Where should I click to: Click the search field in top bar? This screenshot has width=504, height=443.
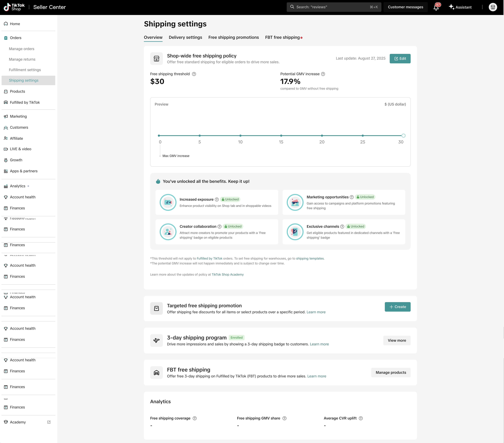pos(334,7)
